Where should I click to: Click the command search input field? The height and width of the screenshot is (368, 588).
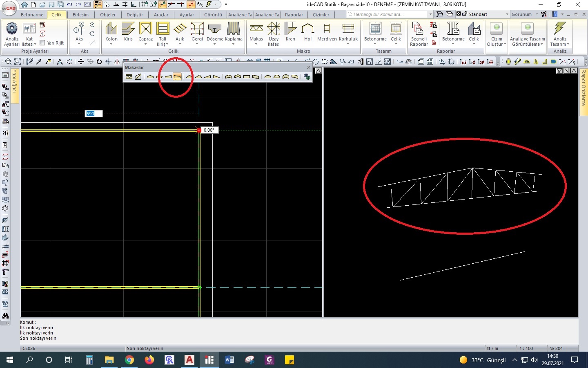click(387, 14)
